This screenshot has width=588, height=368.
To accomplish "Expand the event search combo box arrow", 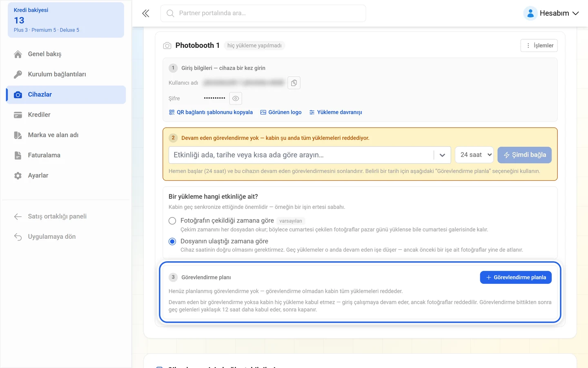I will point(442,155).
